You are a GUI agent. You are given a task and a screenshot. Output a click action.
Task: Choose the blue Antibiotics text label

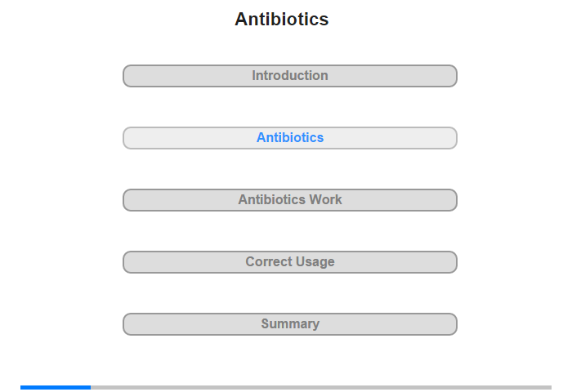pyautogui.click(x=290, y=137)
